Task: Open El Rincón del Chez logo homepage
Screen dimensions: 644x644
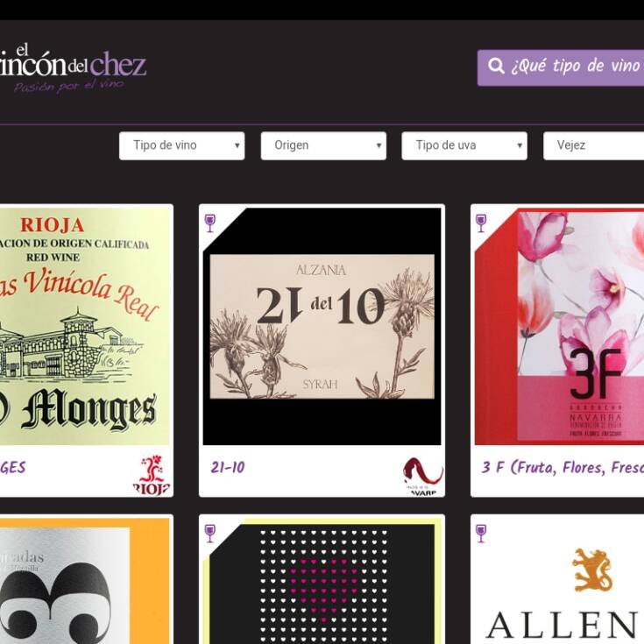Action: (73, 68)
